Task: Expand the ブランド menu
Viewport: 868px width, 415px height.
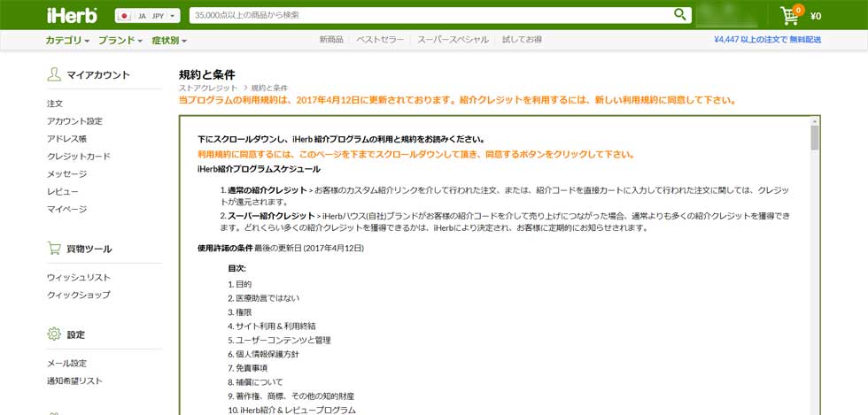Action: [120, 40]
